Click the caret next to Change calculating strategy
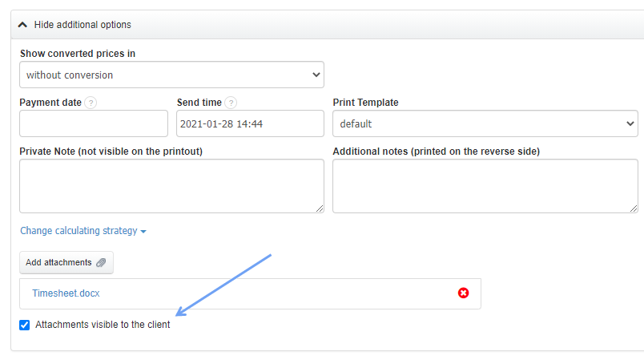644x364 pixels. point(143,232)
